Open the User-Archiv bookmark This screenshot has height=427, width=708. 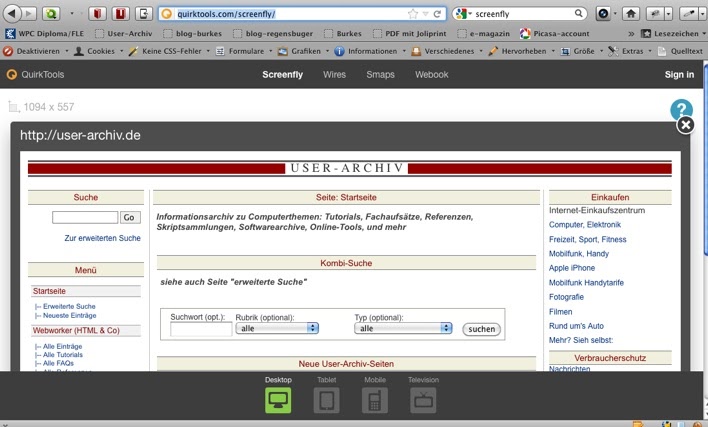click(123, 33)
